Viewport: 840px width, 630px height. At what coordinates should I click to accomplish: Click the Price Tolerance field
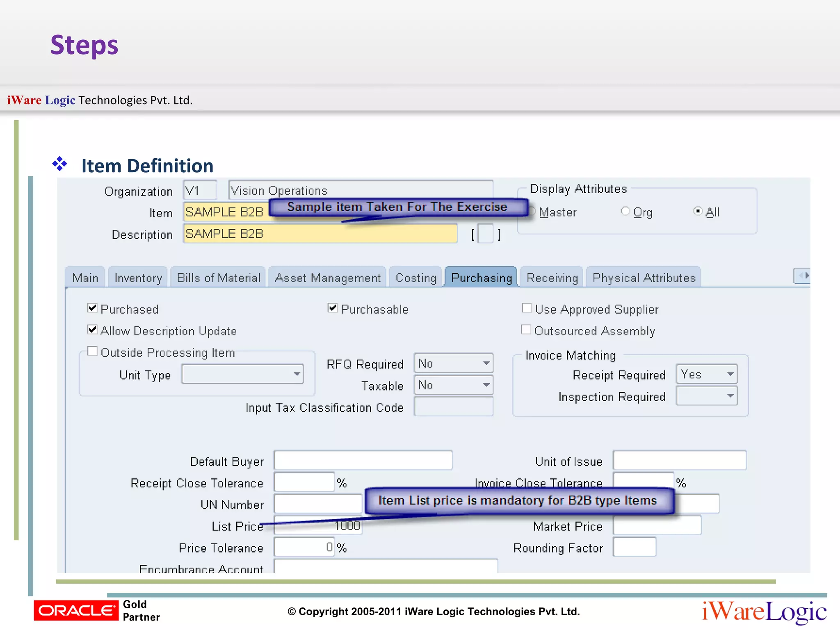[304, 547]
